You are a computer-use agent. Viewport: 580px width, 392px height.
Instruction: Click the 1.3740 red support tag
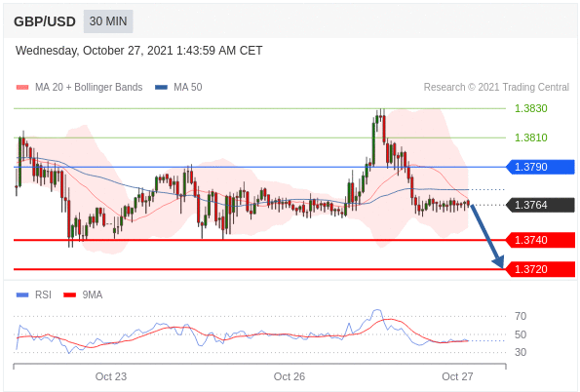tap(540, 240)
